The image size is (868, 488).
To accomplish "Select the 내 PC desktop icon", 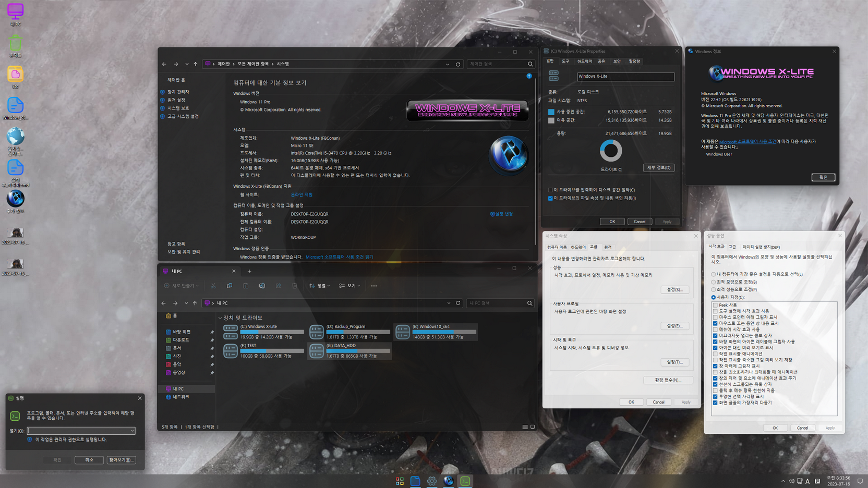I will coord(15,15).
